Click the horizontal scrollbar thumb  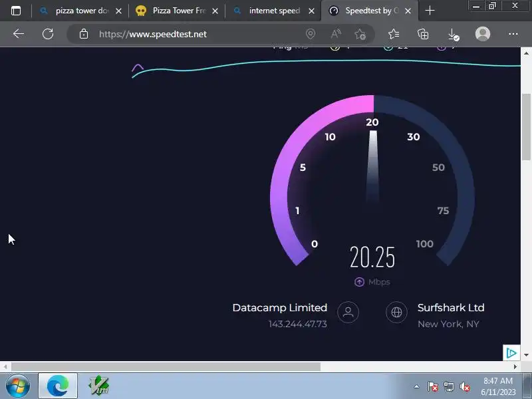coord(166,367)
